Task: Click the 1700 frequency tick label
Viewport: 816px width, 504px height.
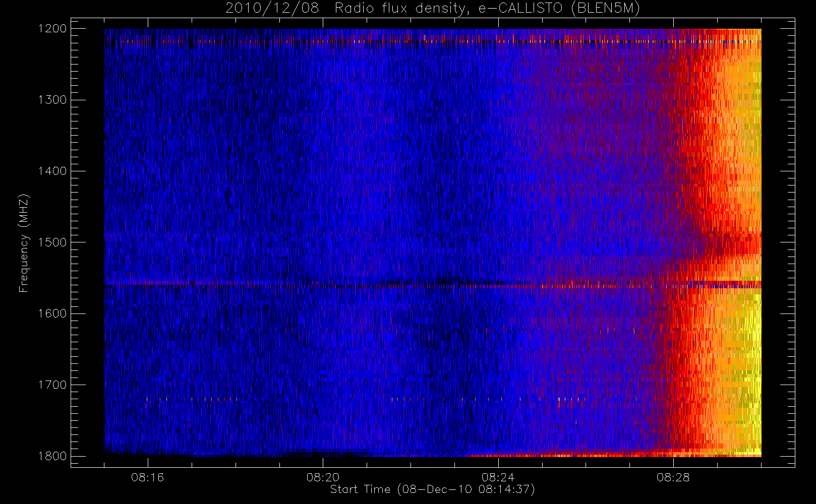Action: (52, 385)
